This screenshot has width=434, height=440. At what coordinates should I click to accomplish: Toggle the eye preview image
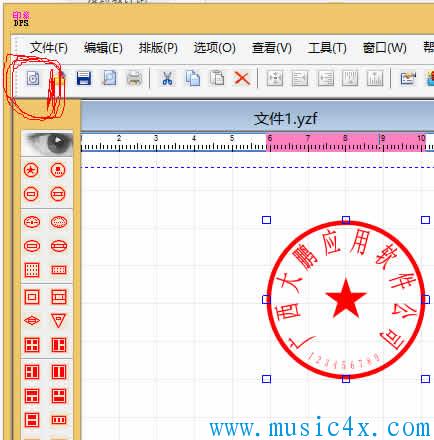pyautogui.click(x=47, y=143)
